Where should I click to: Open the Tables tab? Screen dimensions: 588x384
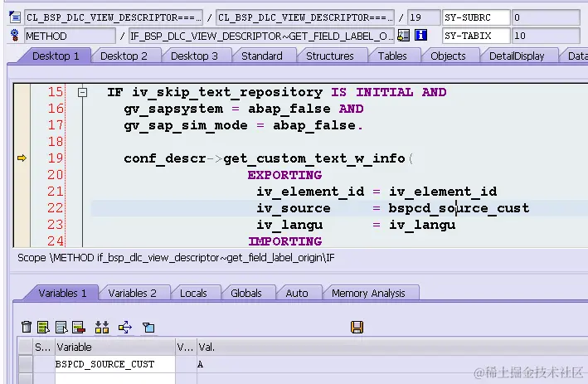[392, 56]
